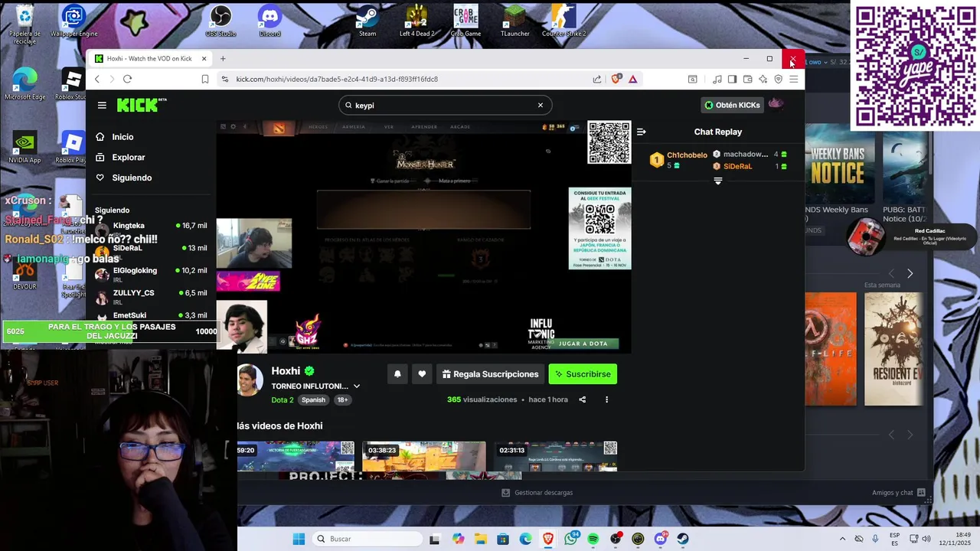Select the Hoxhi - Watch the VOD tab
The width and height of the screenshot is (980, 551).
click(x=149, y=59)
